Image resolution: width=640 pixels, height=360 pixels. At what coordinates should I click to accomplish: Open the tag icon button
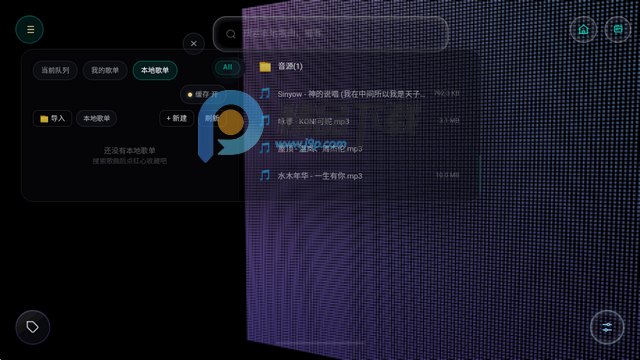(33, 327)
